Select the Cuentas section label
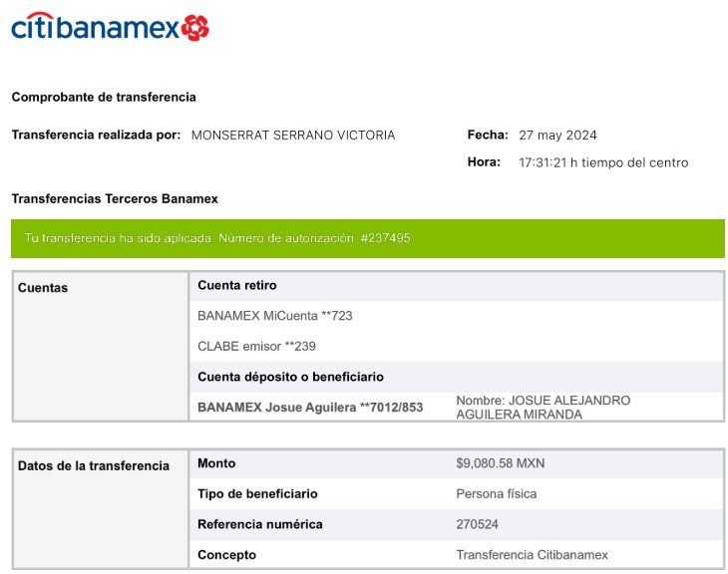This screenshot has width=728, height=574. (43, 288)
